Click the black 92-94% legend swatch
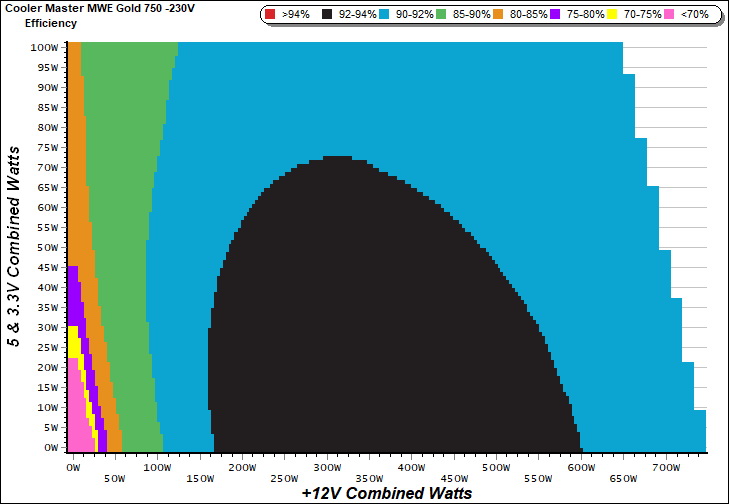 325,15
